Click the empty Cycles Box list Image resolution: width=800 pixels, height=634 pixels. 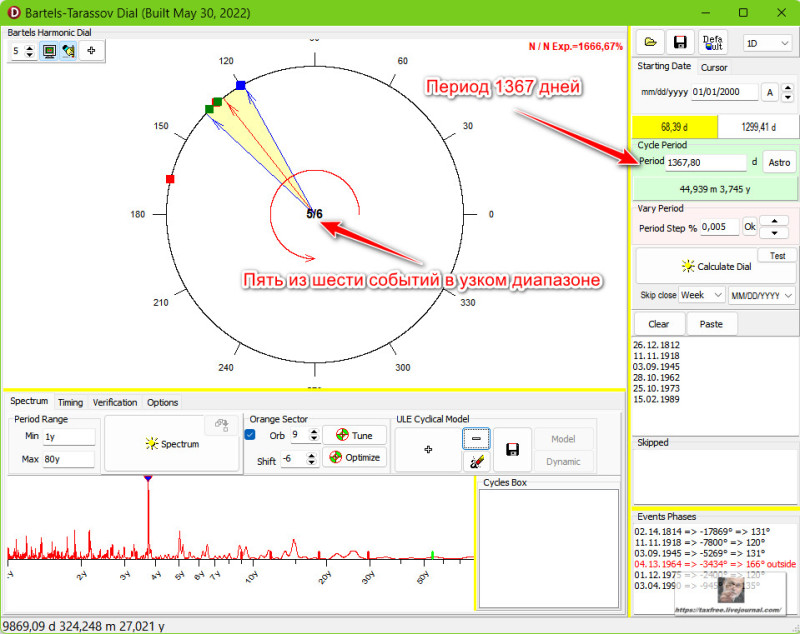[548, 548]
